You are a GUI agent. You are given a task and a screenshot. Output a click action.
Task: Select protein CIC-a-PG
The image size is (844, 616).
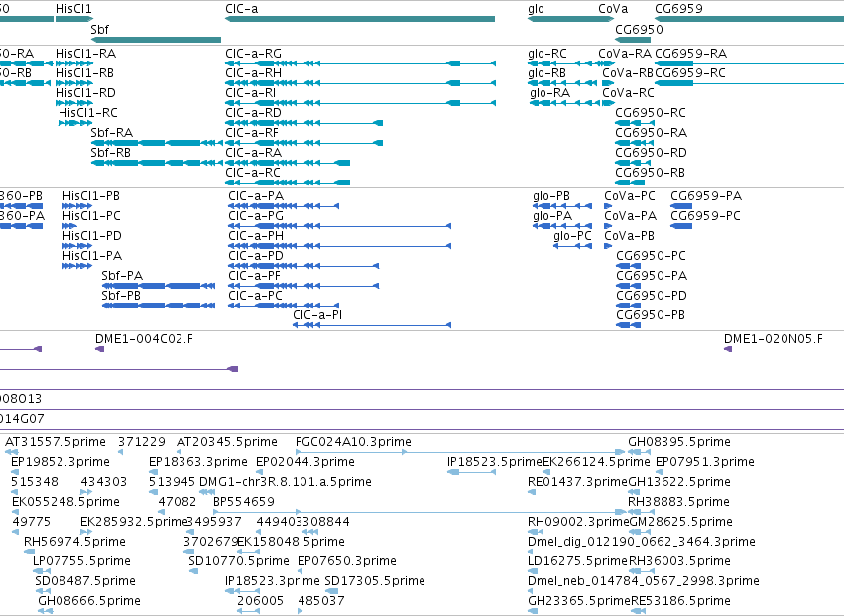click(339, 227)
